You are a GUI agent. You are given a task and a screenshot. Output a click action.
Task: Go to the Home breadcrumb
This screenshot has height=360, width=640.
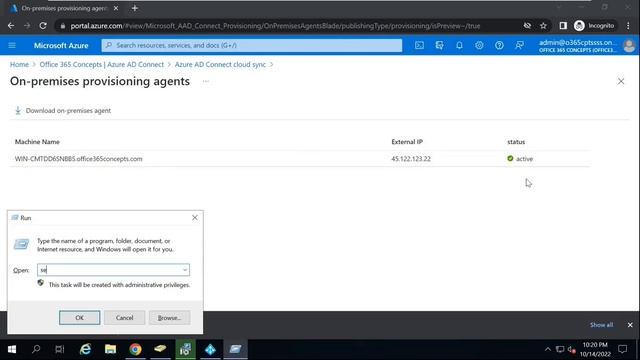click(19, 64)
